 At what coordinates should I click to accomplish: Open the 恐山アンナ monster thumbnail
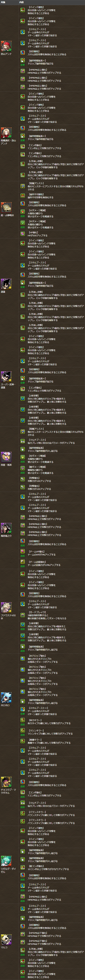pos(6,46)
